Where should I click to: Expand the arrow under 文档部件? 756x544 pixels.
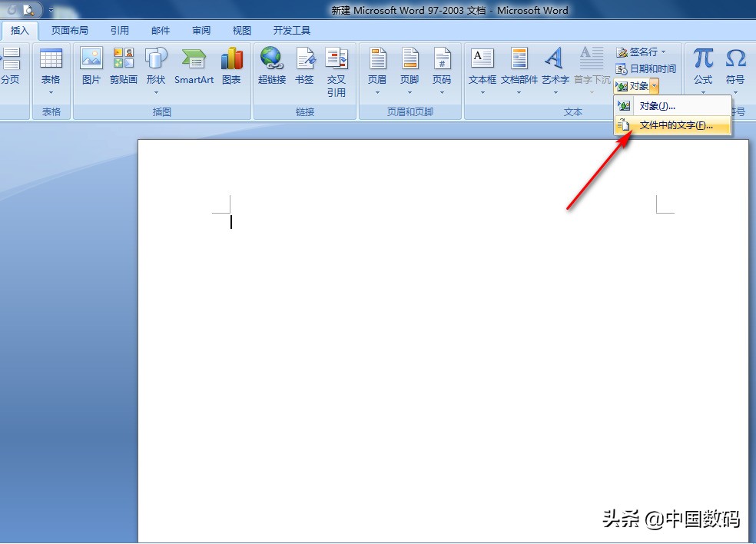(x=519, y=93)
